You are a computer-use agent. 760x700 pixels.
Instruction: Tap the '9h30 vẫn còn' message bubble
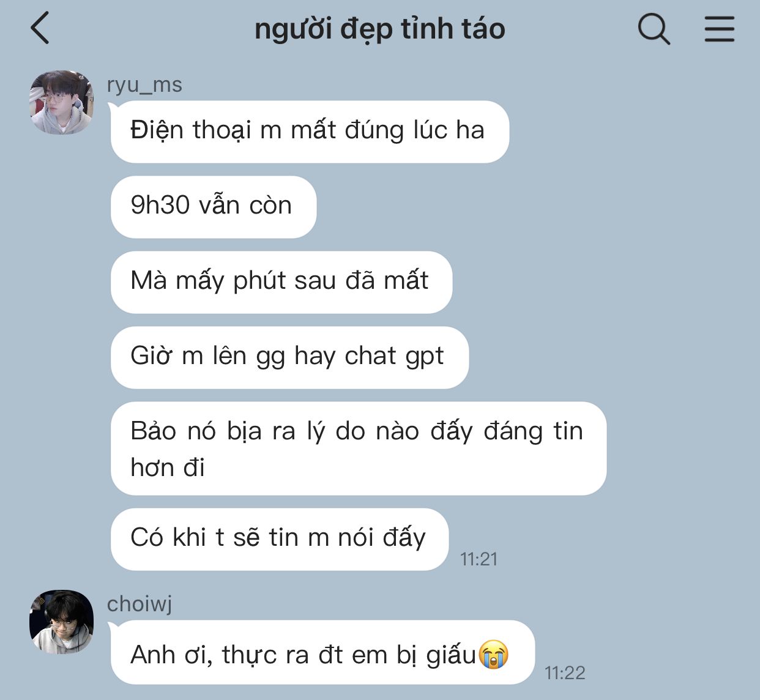coord(214,207)
